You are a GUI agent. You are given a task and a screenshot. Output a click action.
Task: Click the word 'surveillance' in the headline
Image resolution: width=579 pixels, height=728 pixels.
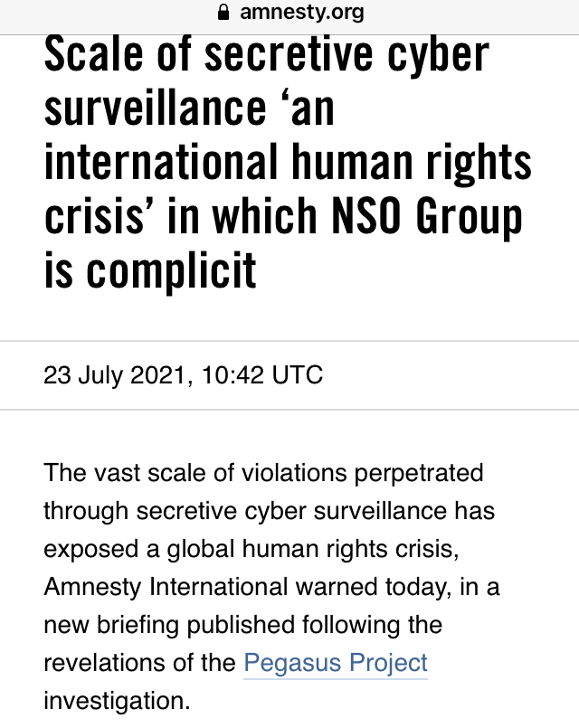click(155, 109)
